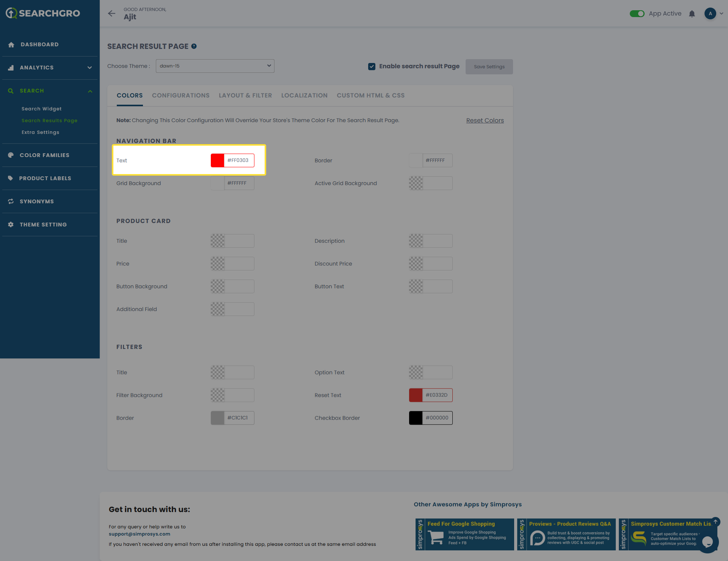The width and height of the screenshot is (728, 561).
Task: Toggle the App Active switch
Action: tap(637, 14)
